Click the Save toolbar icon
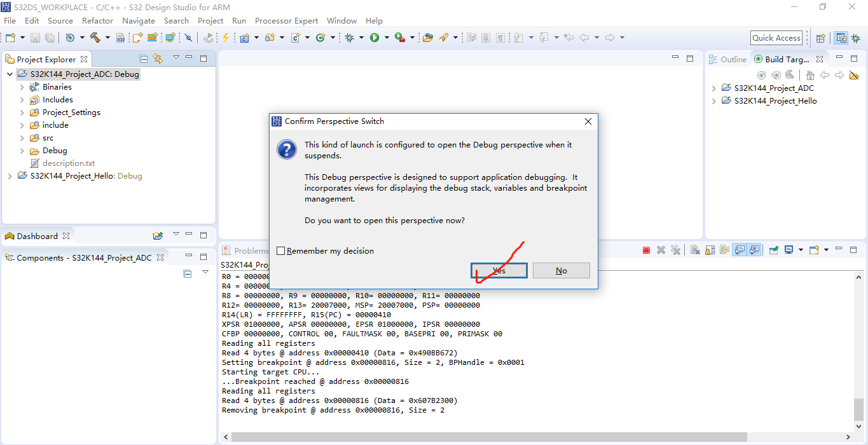This screenshot has height=445, width=868. coord(35,38)
